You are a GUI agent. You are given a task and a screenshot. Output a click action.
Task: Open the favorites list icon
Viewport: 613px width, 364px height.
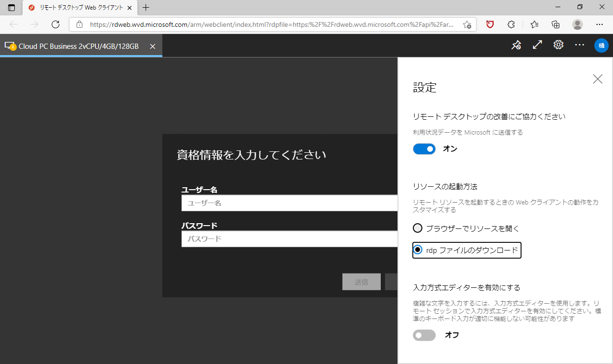coord(534,24)
